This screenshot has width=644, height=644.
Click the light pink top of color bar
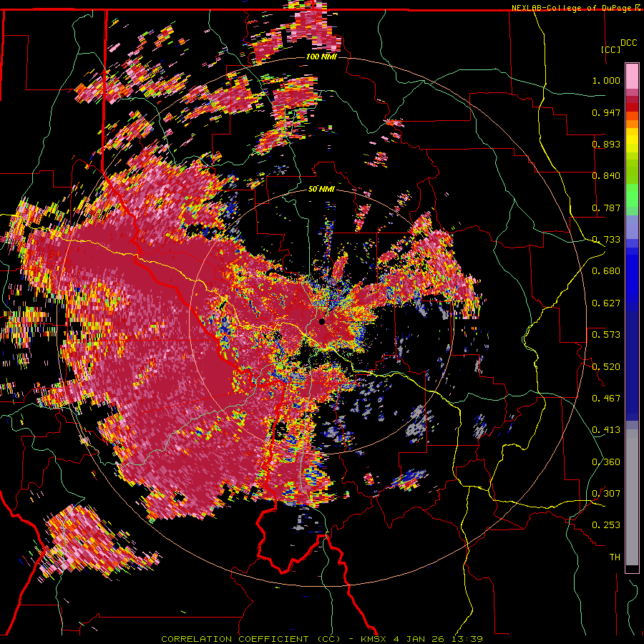pos(632,76)
